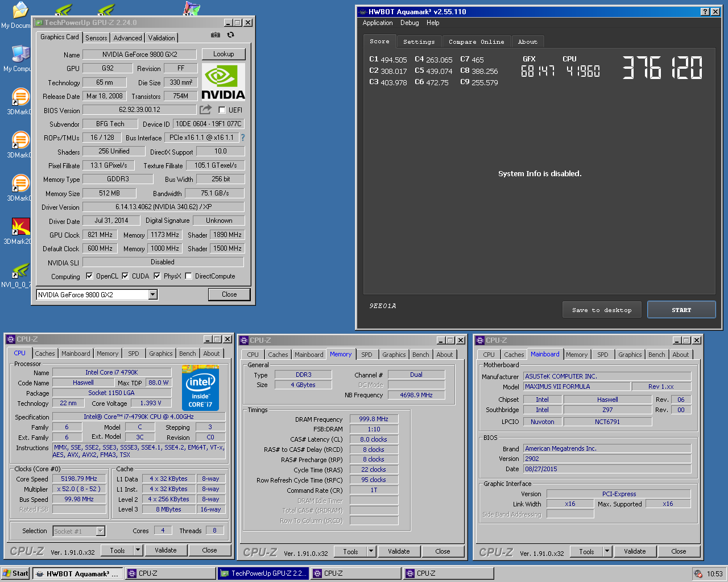This screenshot has width=728, height=582.
Task: Click the GPU-Z refresh icon
Action: pyautogui.click(x=230, y=35)
